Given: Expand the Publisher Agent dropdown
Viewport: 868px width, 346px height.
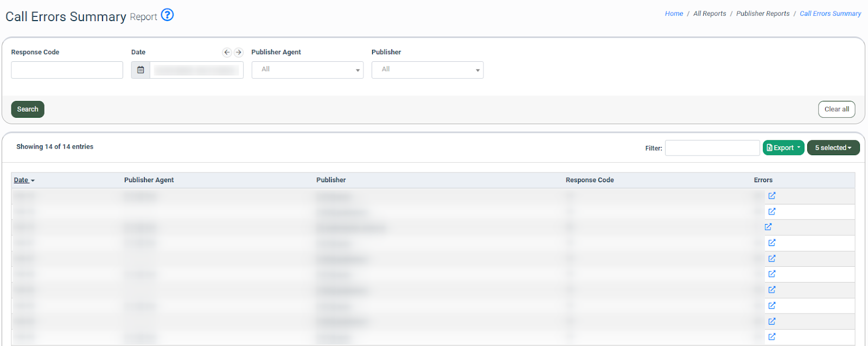Looking at the screenshot, I should coord(307,70).
